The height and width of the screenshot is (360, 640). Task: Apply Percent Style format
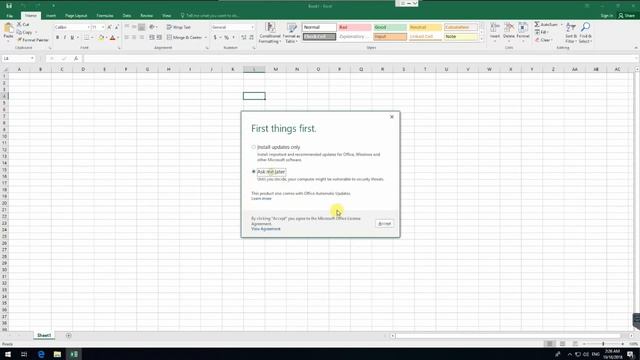[227, 38]
